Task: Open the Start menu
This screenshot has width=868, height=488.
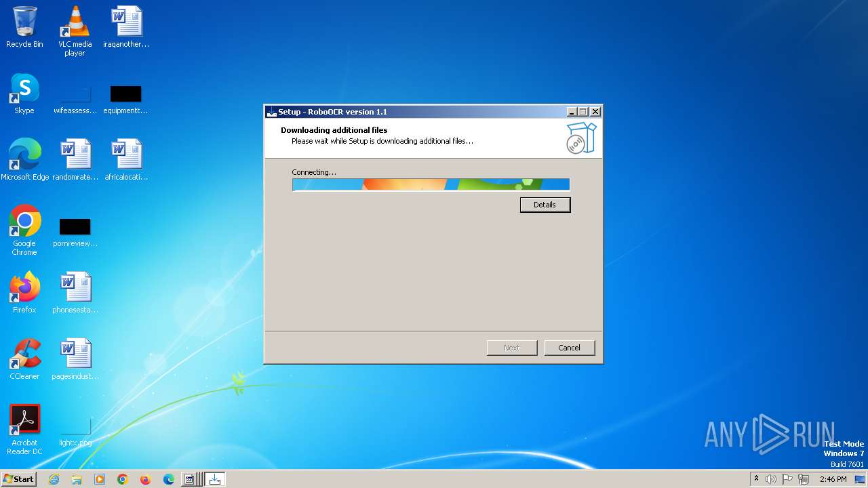Action: tap(18, 479)
